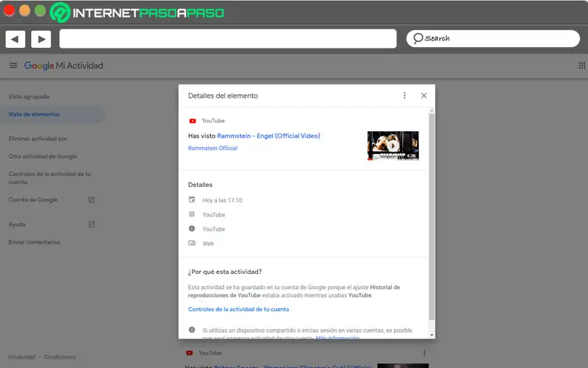Click the Hoy a las 17:10 text

[x=223, y=200]
